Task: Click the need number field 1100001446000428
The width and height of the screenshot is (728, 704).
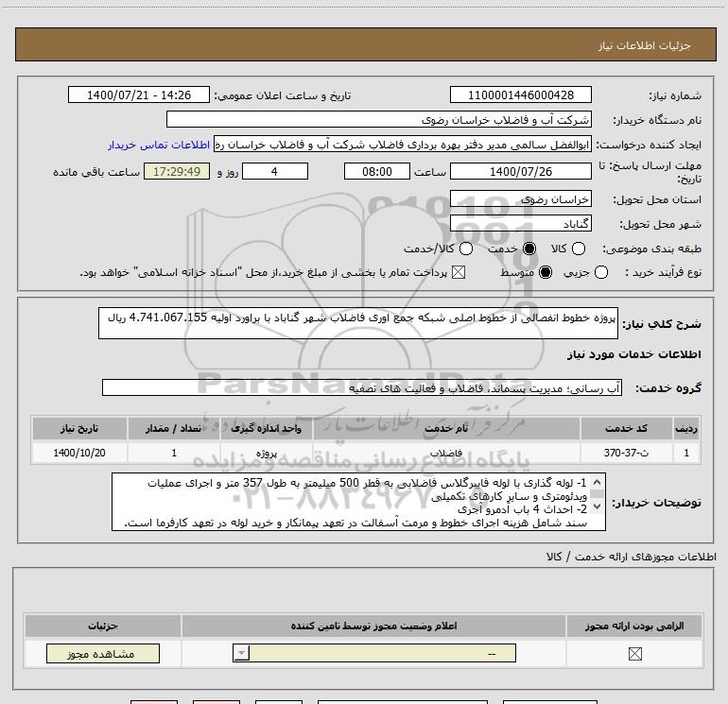Action: coord(520,95)
